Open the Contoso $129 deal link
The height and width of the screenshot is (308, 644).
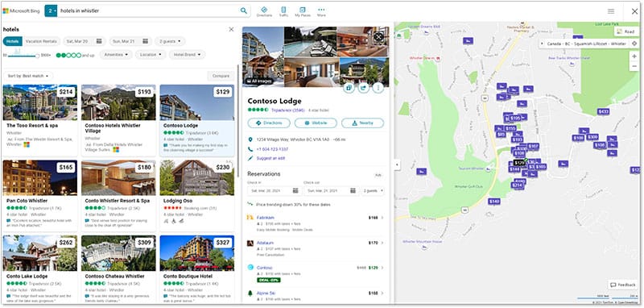[265, 268]
